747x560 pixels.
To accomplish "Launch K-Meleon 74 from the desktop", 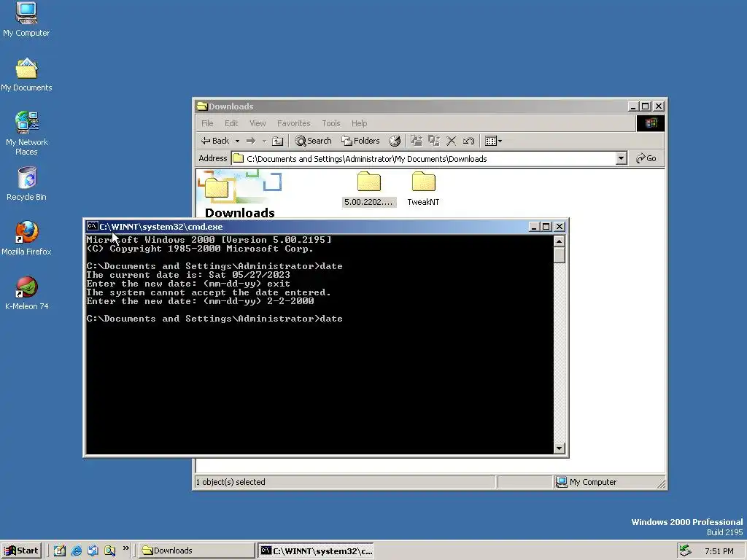I will pos(27,293).
